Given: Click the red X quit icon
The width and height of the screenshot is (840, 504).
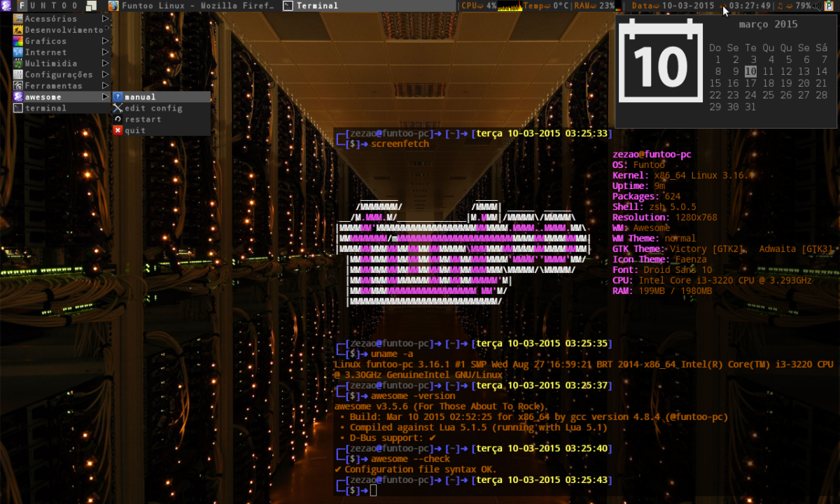Looking at the screenshot, I should tap(118, 130).
